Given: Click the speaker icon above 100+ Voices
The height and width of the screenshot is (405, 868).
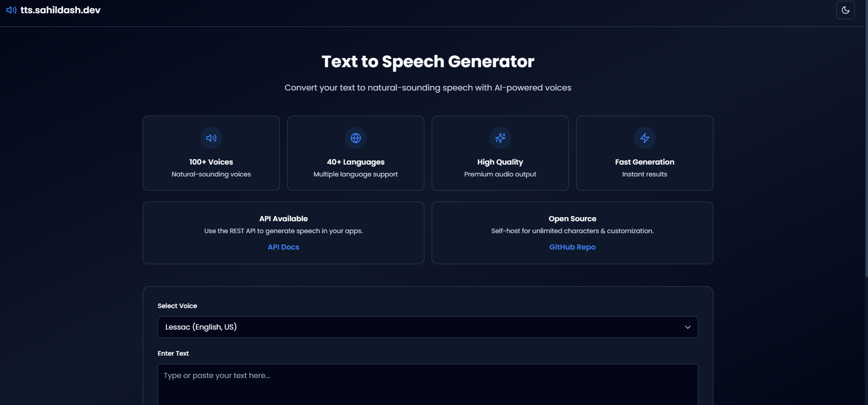Looking at the screenshot, I should (211, 138).
